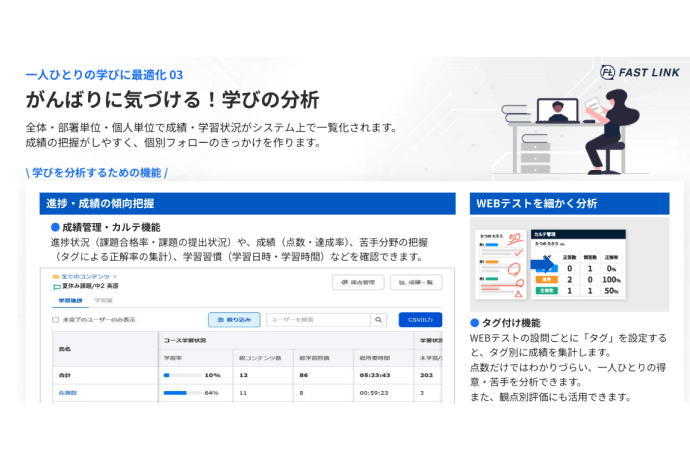Click the woman-at-desk illustration
Image resolution: width=690 pixels, height=460 pixels.
(572, 132)
